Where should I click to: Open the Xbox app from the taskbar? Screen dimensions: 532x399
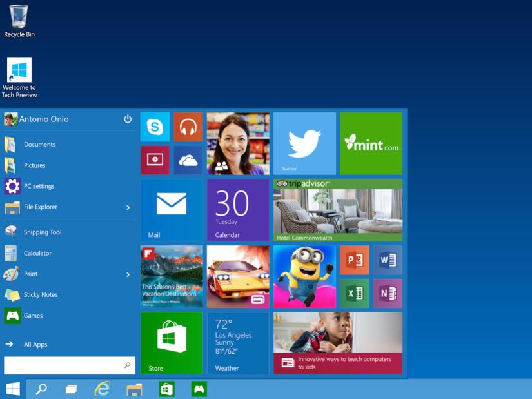coord(200,389)
